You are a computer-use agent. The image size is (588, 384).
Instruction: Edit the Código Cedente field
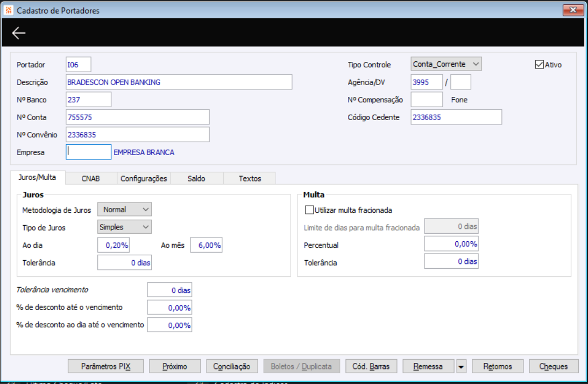tap(456, 117)
